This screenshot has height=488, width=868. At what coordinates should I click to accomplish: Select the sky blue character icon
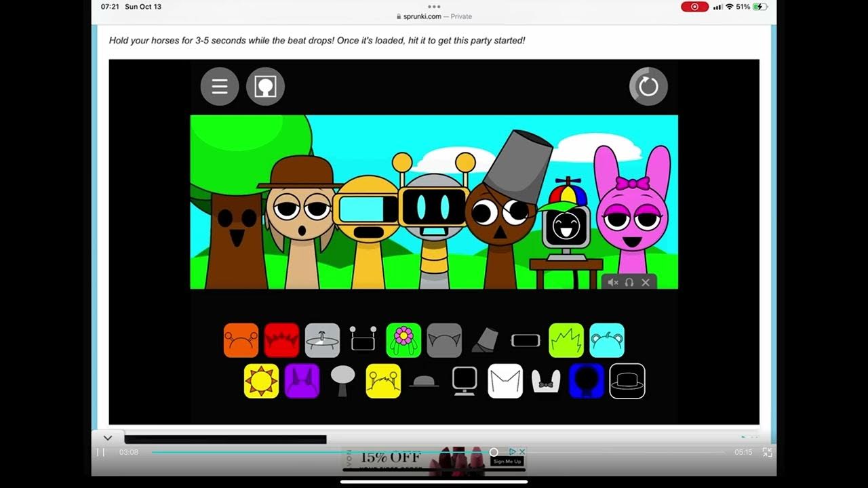607,340
